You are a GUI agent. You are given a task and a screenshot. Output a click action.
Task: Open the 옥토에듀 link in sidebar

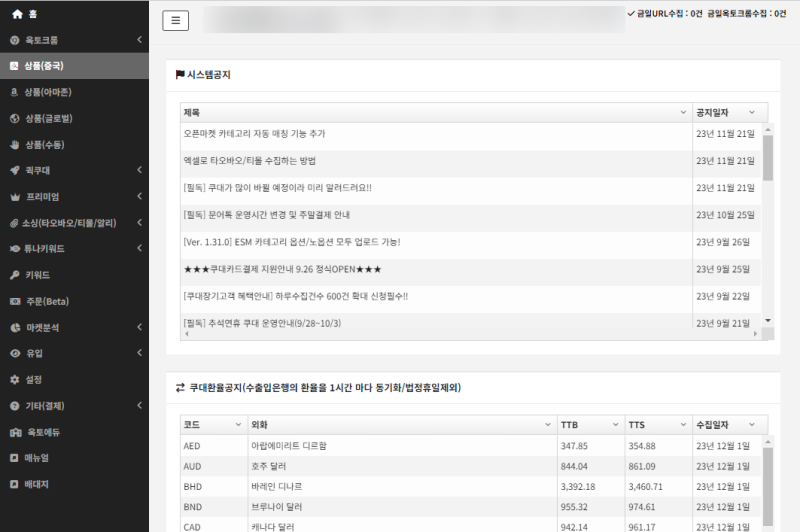(74, 433)
